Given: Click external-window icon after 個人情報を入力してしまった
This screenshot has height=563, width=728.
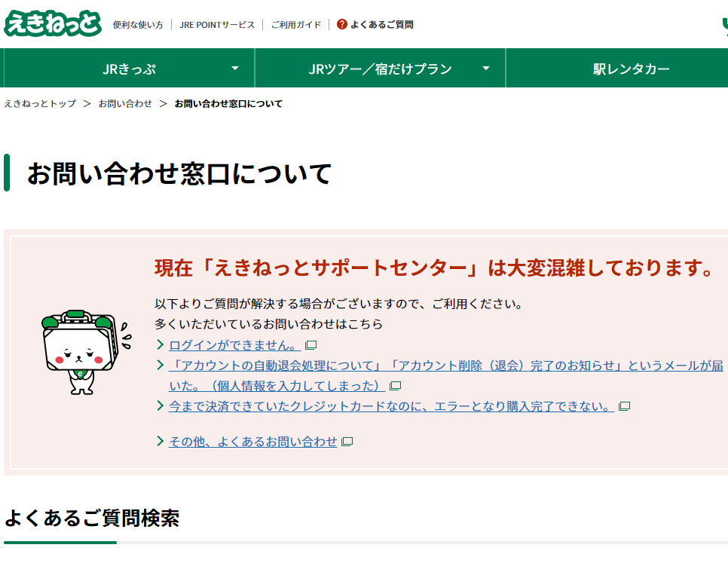Looking at the screenshot, I should [395, 386].
